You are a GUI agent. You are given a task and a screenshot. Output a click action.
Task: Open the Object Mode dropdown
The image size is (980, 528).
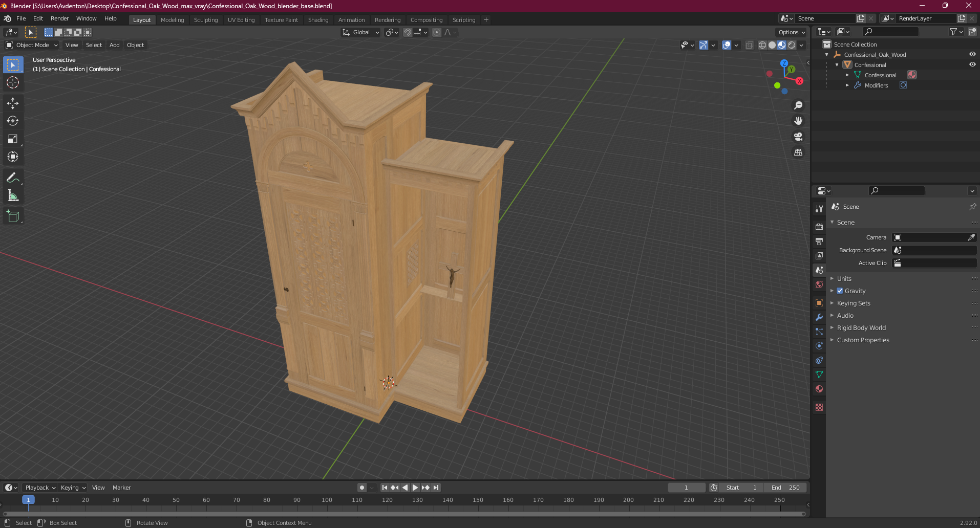pos(32,45)
